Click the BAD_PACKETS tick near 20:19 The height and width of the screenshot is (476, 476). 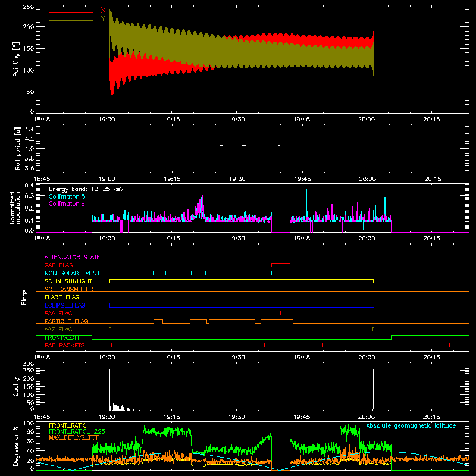[449, 345]
